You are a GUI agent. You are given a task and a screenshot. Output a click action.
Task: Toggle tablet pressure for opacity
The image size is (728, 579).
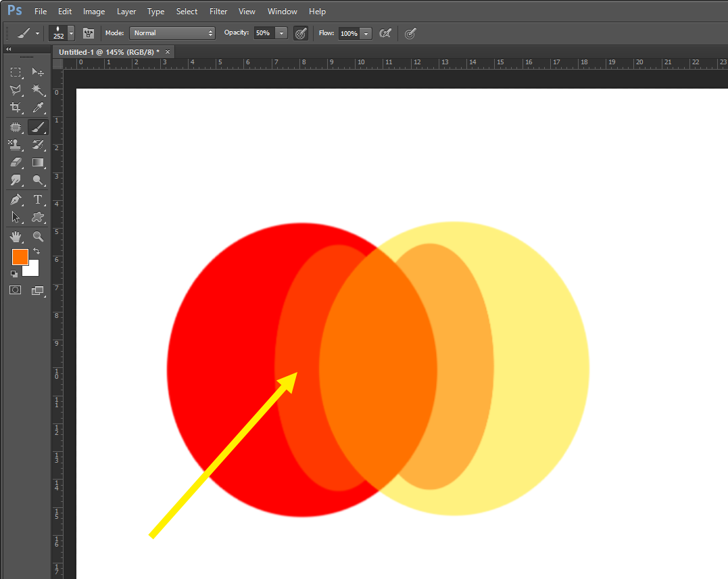click(x=301, y=33)
